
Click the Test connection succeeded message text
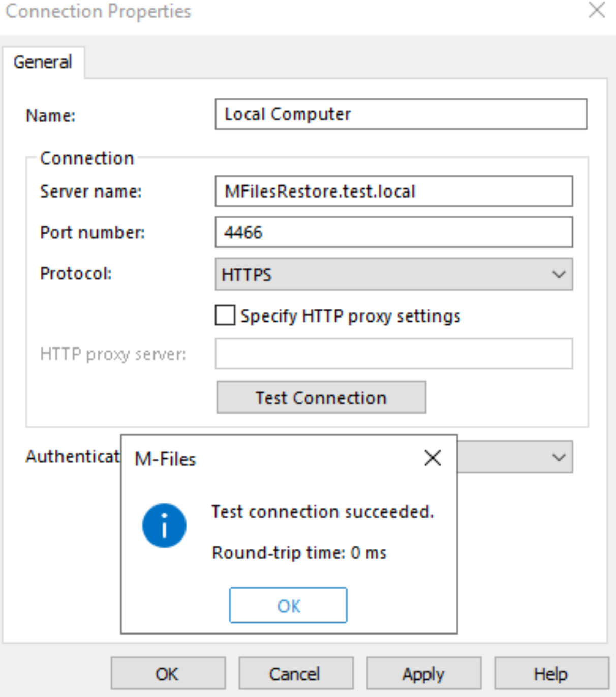point(323,511)
